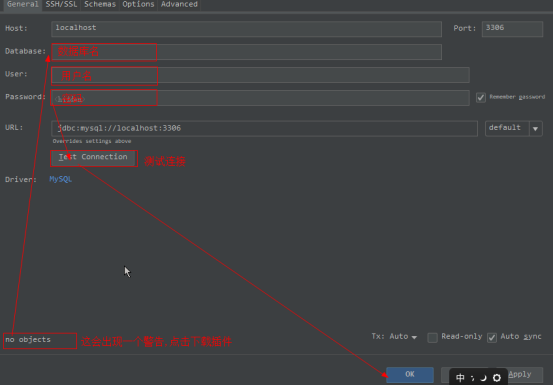This screenshot has width=553, height=386.
Task: Click the OK button
Action: click(410, 375)
